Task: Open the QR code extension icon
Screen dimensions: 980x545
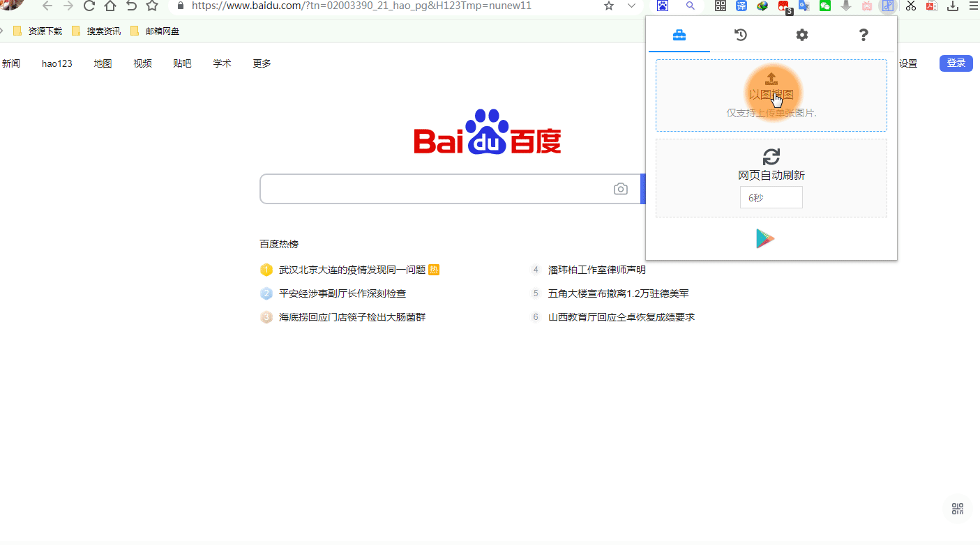Action: point(721,6)
